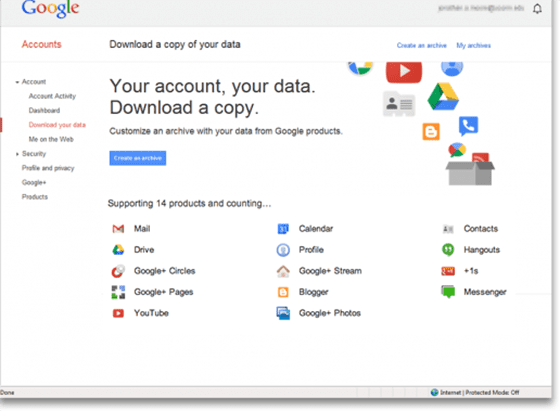This screenshot has height=411, width=560.
Task: Click the Profile label
Action: click(x=311, y=250)
